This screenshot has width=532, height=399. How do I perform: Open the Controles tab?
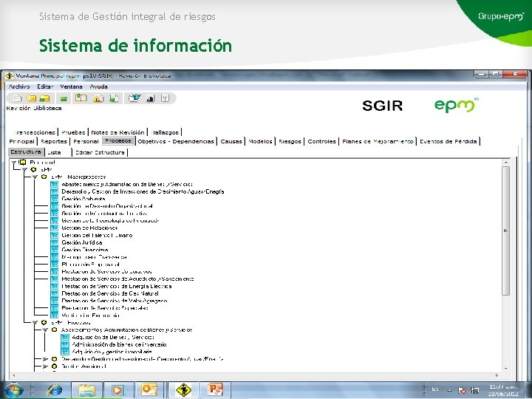coord(321,141)
